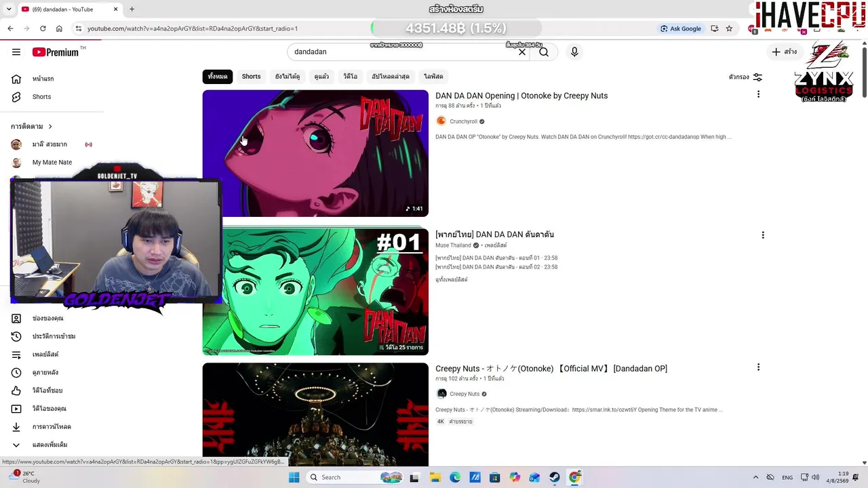Open Muse Thailand channel link
The height and width of the screenshot is (488, 868).
pos(453,245)
